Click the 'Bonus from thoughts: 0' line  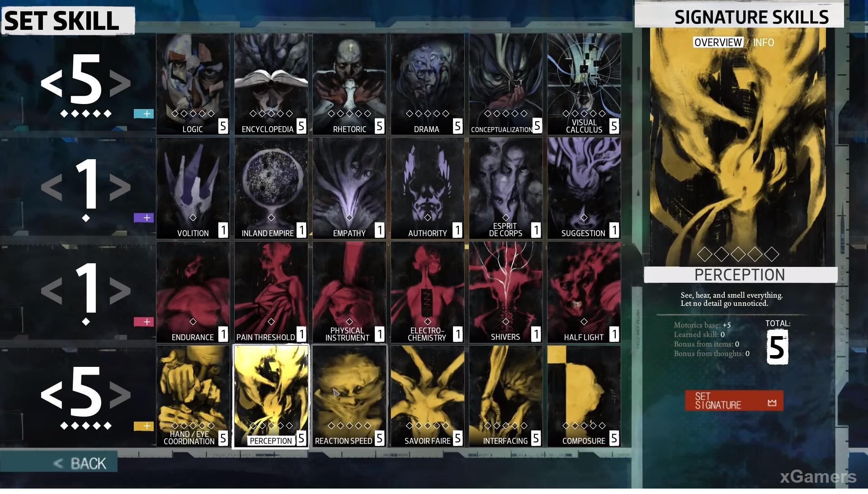click(x=712, y=353)
